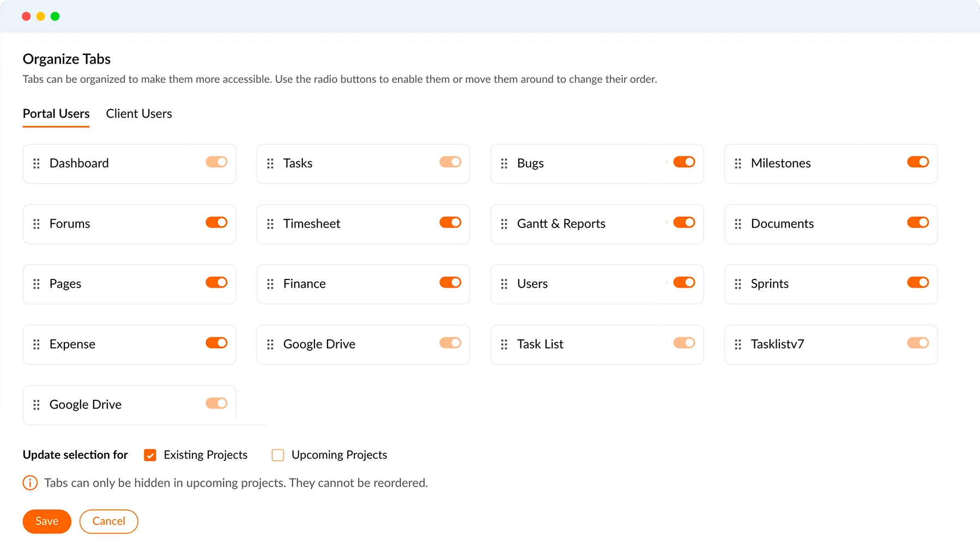Viewport: 980px width, 560px height.
Task: Click the drag handle beside Finance
Action: coord(270,284)
